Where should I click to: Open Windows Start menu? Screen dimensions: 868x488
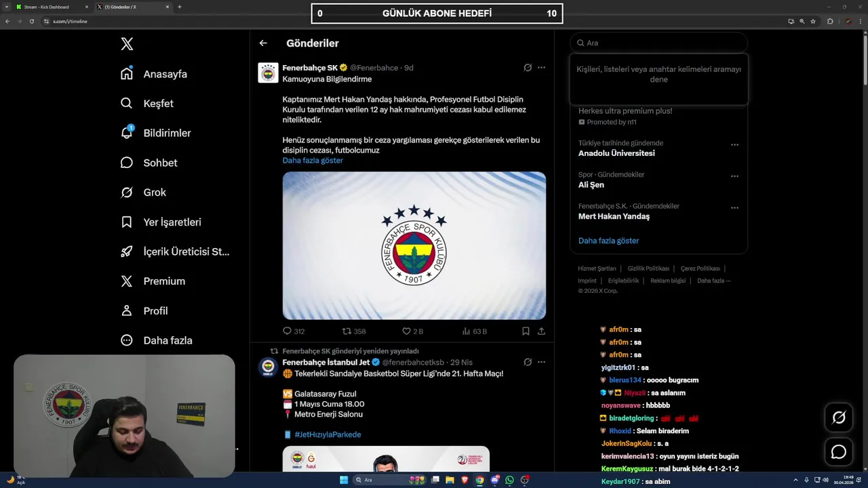tap(344, 480)
